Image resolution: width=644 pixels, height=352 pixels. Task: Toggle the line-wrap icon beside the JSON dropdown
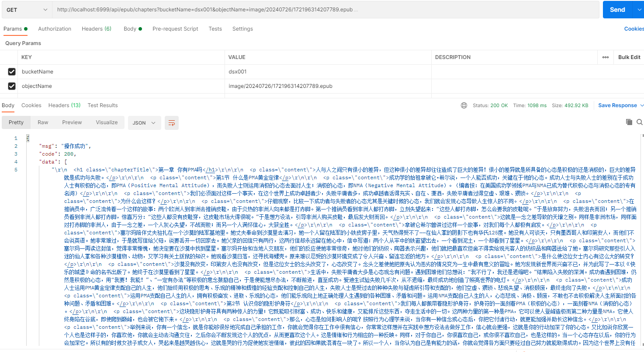(171, 123)
